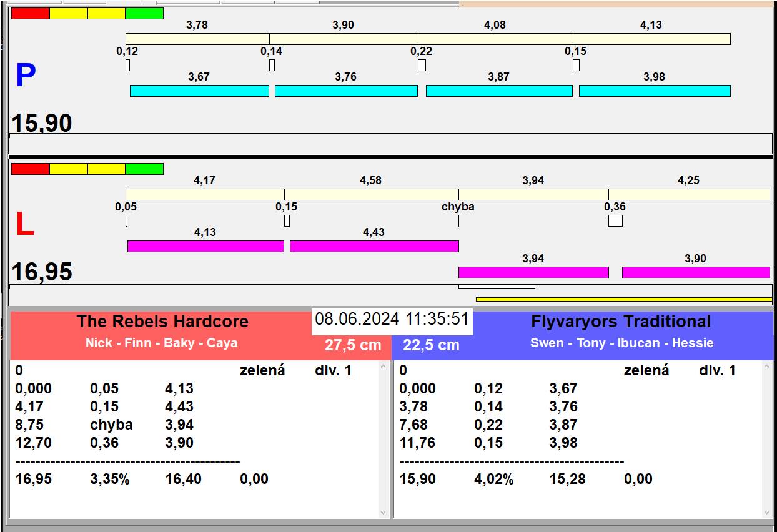Select the 0,36 changeover box in lane L
Viewport: 777px width, 532px height.
(615, 220)
